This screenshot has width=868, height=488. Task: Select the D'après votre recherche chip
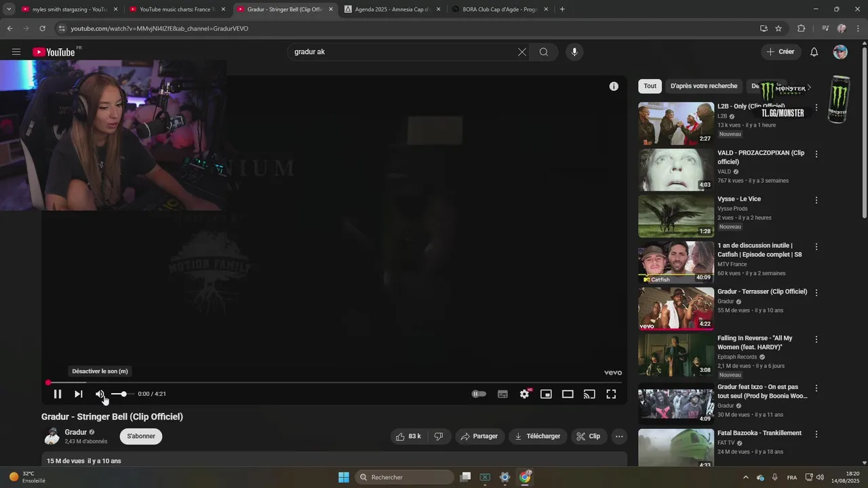(x=704, y=86)
